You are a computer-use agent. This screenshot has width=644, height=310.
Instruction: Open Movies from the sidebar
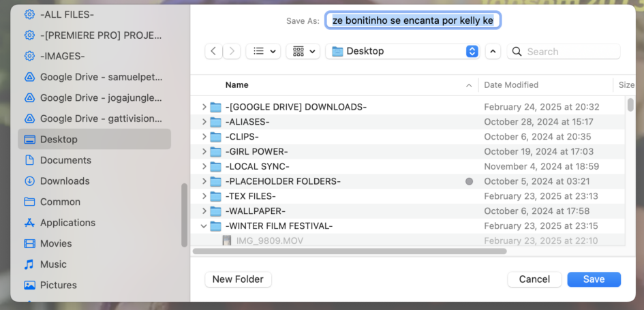[56, 243]
